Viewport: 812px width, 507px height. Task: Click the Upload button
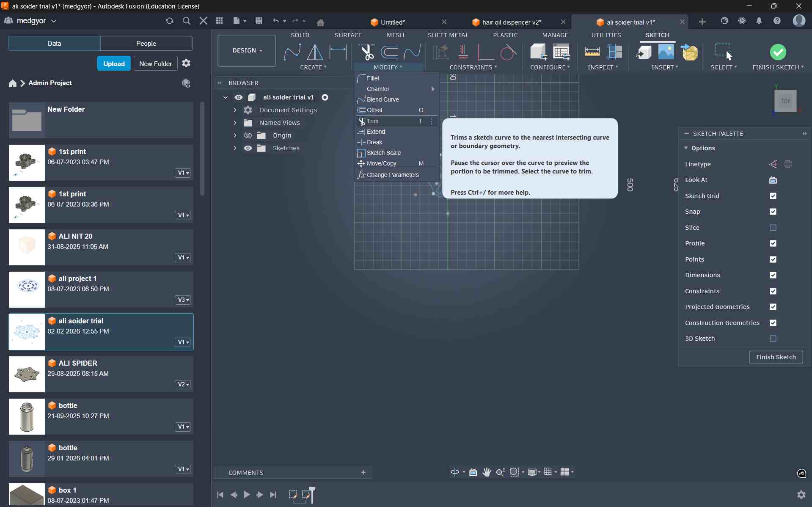tap(114, 63)
